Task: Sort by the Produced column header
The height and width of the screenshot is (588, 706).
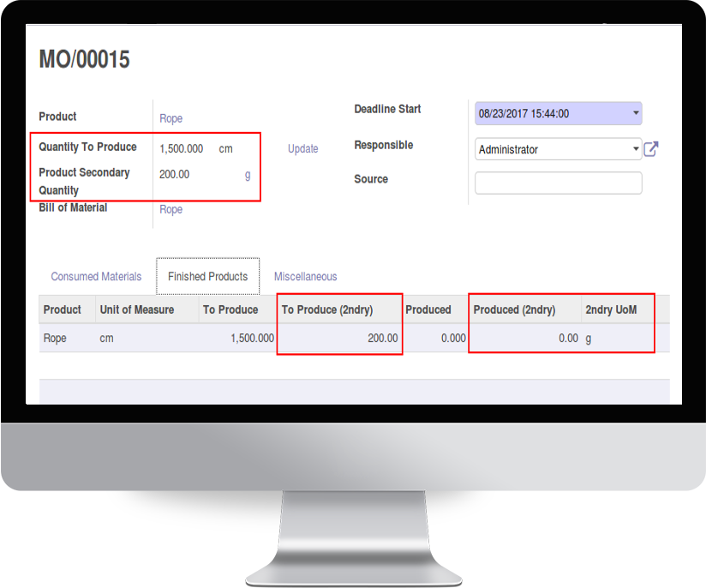Action: 428,309
